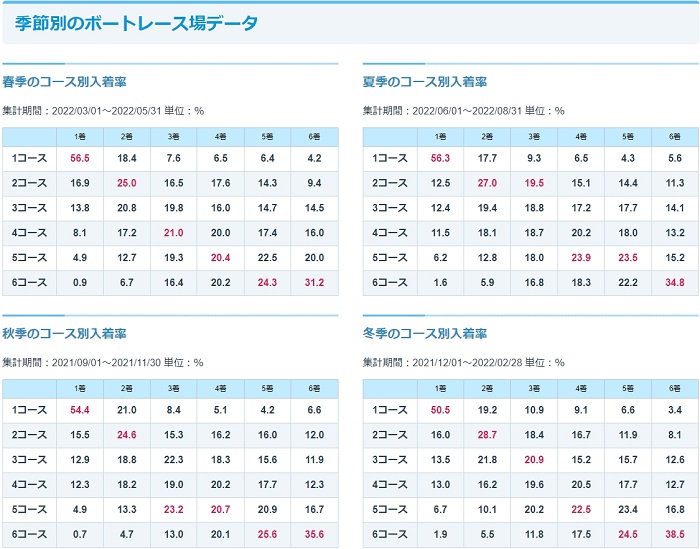Click the 38.5 cell in winter table
Viewport: 700px width, 549px height.
pyautogui.click(x=673, y=535)
